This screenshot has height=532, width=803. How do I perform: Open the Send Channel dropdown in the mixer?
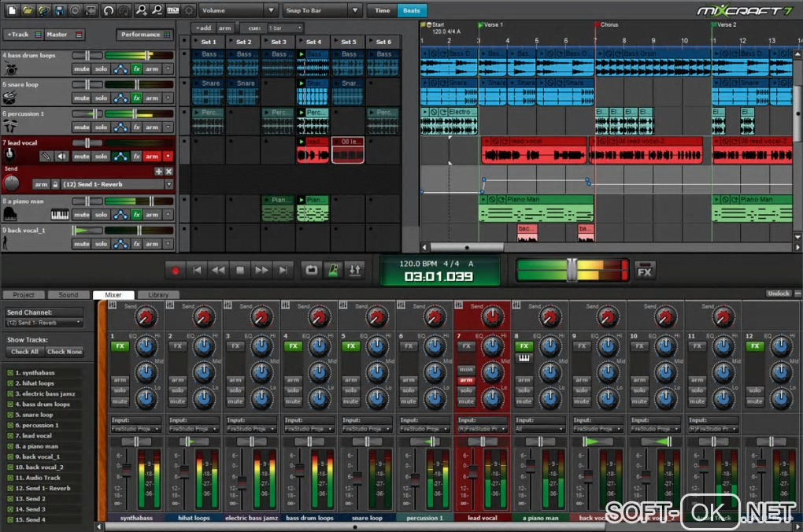[44, 323]
